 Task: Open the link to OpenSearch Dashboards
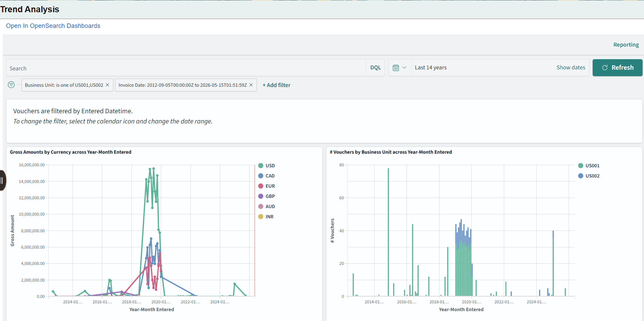pos(53,26)
